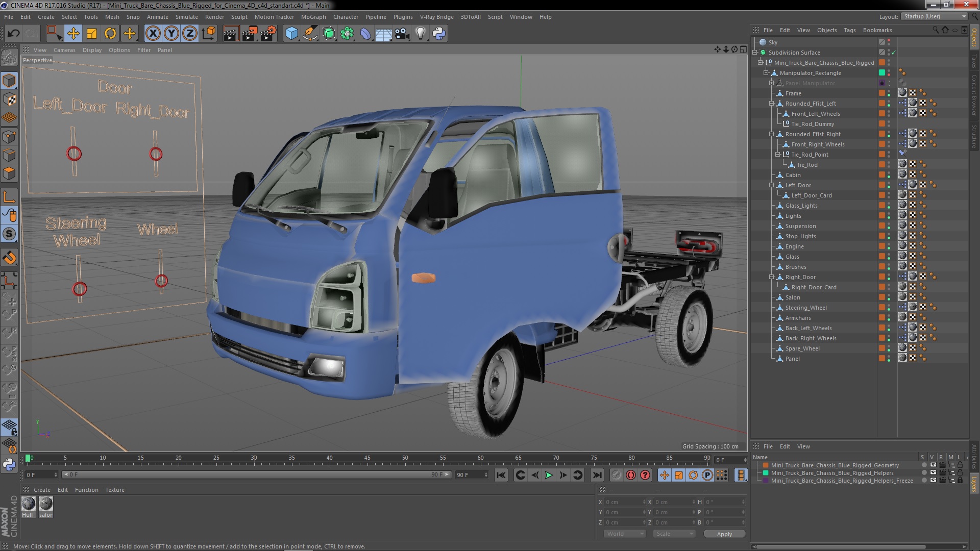Add a Light object
This screenshot has height=551, width=980.
click(421, 34)
